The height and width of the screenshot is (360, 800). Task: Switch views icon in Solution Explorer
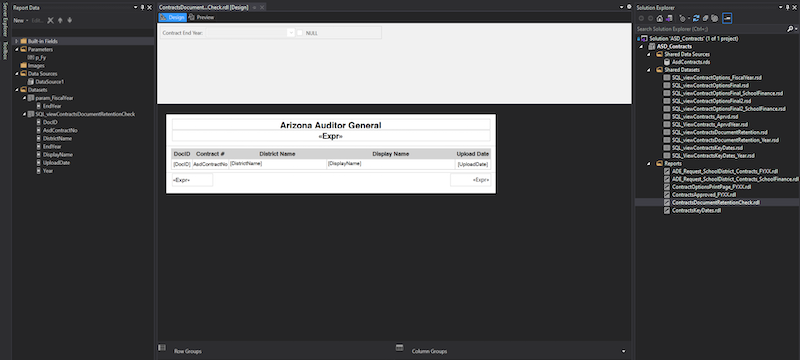669,18
